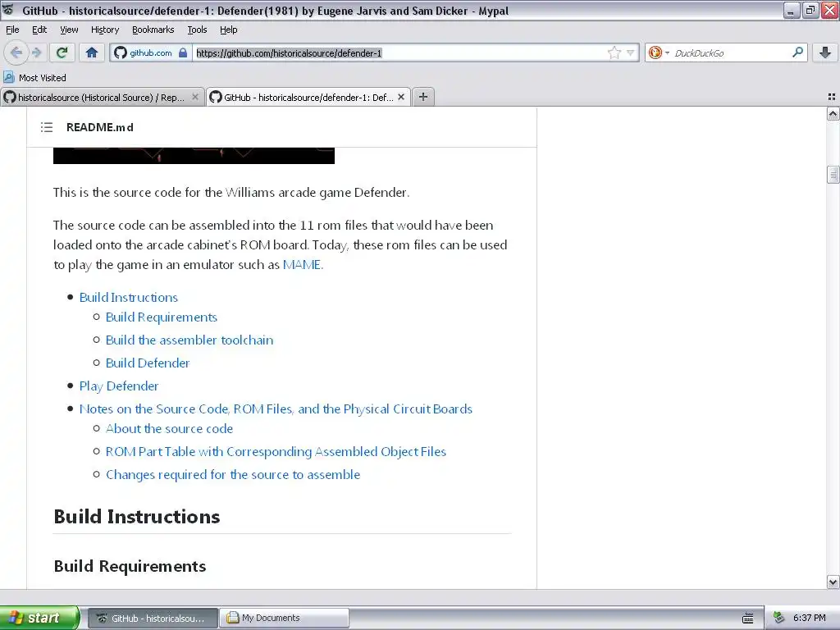Click the taskbar clock showing 6:37 PM
Image resolution: width=840 pixels, height=630 pixels.
point(809,619)
